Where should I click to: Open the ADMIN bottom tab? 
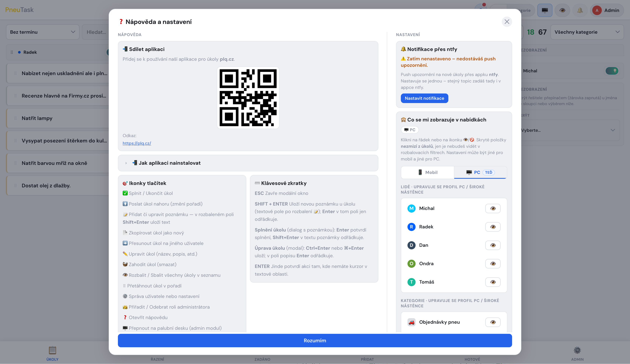click(x=577, y=353)
